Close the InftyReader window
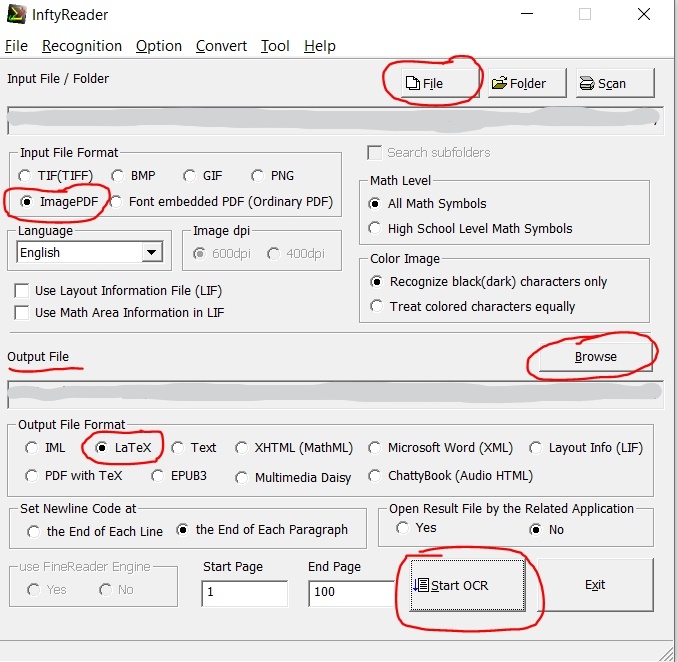The height and width of the screenshot is (662, 678). (644, 14)
